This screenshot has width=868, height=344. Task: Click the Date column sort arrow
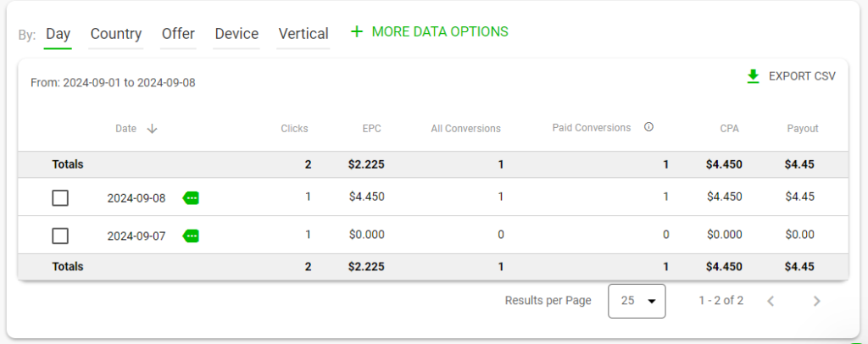[152, 129]
